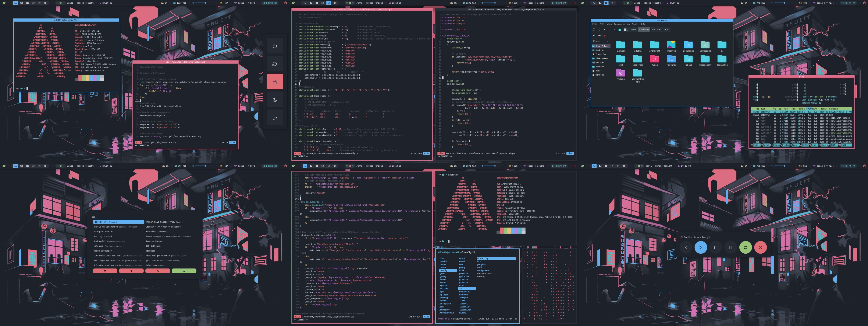Screen dimensions: 868x326
Task: Click the stop button in music player
Action: pos(716,247)
